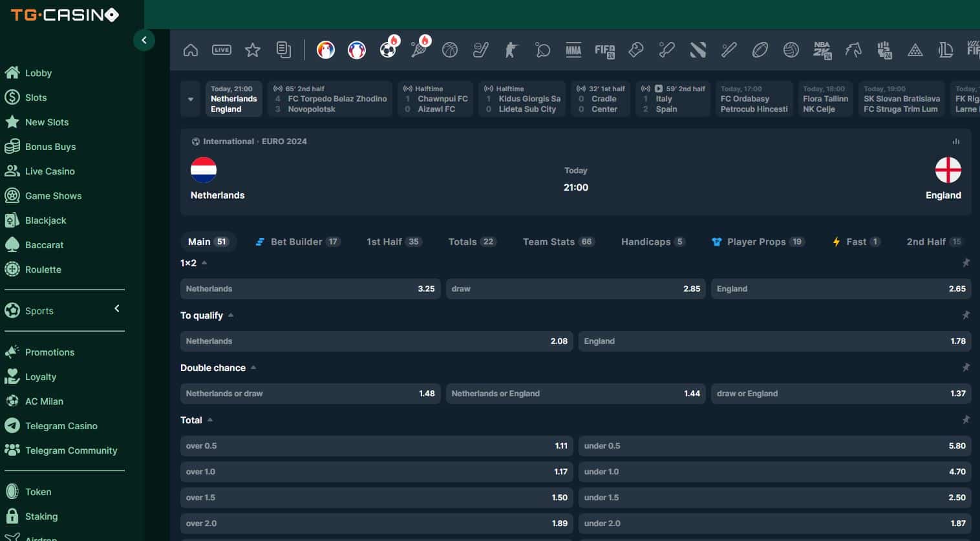
Task: Select the snooker triangle icon
Action: click(x=915, y=50)
